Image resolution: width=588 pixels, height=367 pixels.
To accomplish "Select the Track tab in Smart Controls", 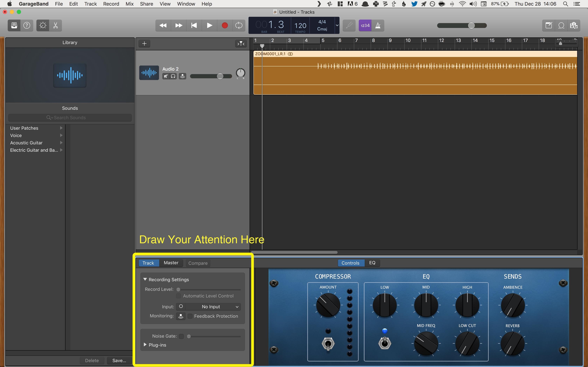I will point(148,262).
